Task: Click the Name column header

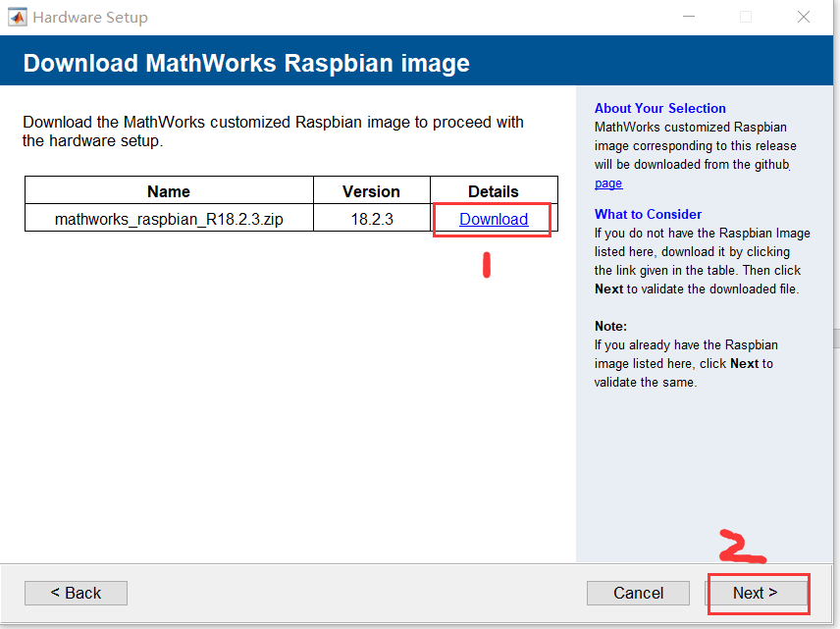Action: click(169, 191)
